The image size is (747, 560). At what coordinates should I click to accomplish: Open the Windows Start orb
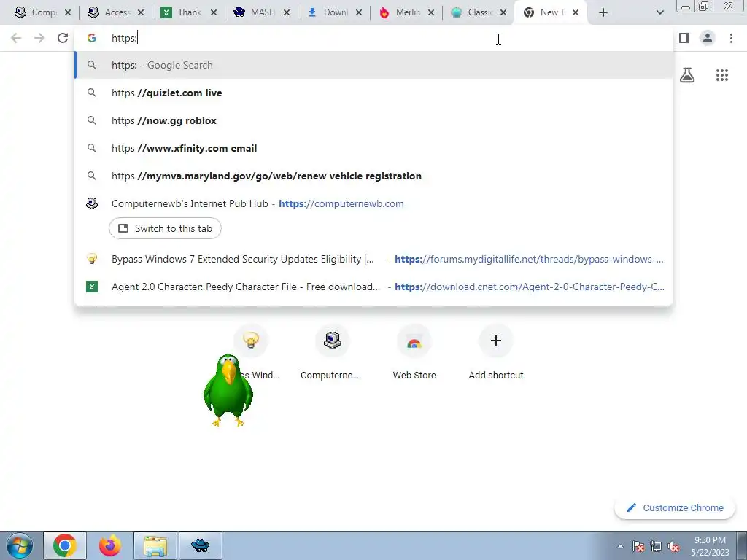point(20,545)
